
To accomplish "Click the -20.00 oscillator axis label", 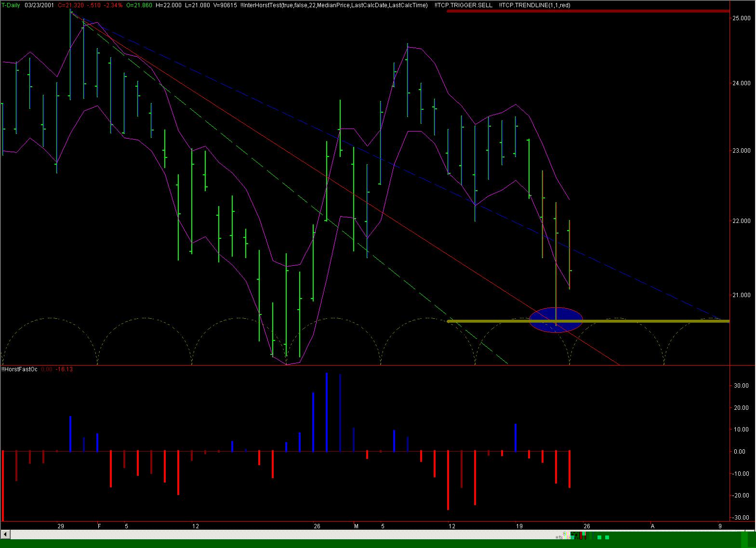I will click(x=741, y=496).
